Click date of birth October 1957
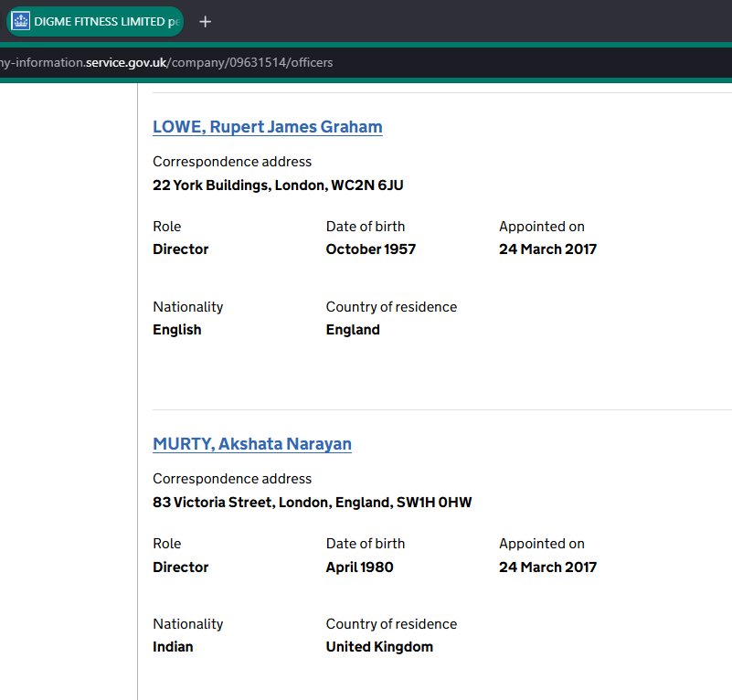 point(371,249)
